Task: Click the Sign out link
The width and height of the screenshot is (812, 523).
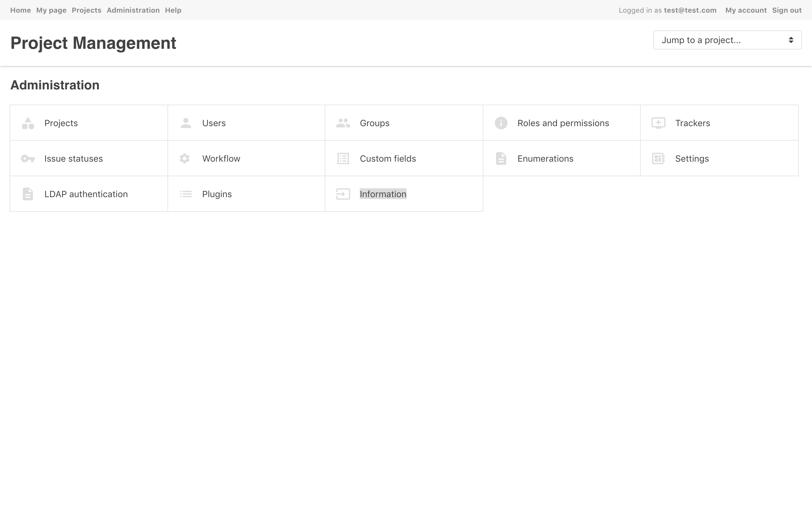Action: click(787, 10)
